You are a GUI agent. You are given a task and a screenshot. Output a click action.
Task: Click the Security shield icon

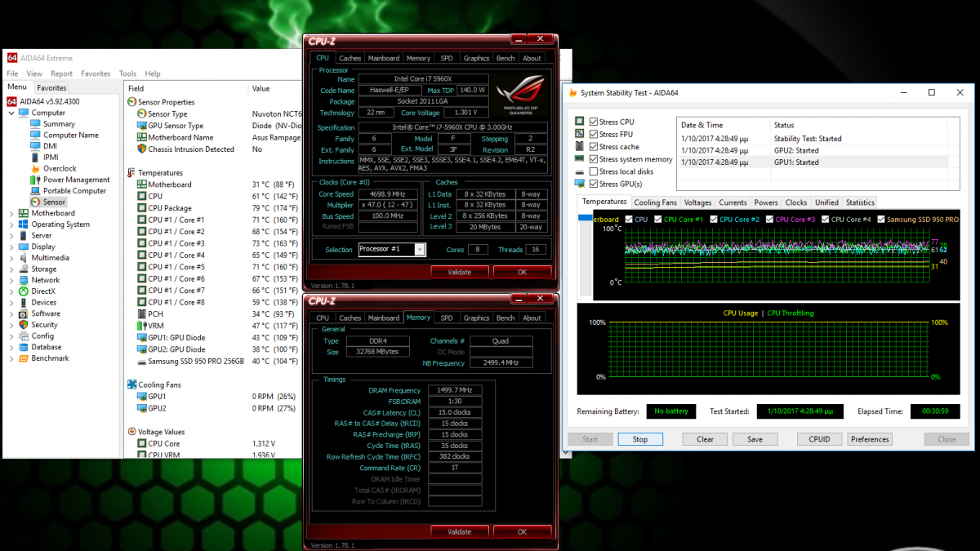(x=24, y=325)
